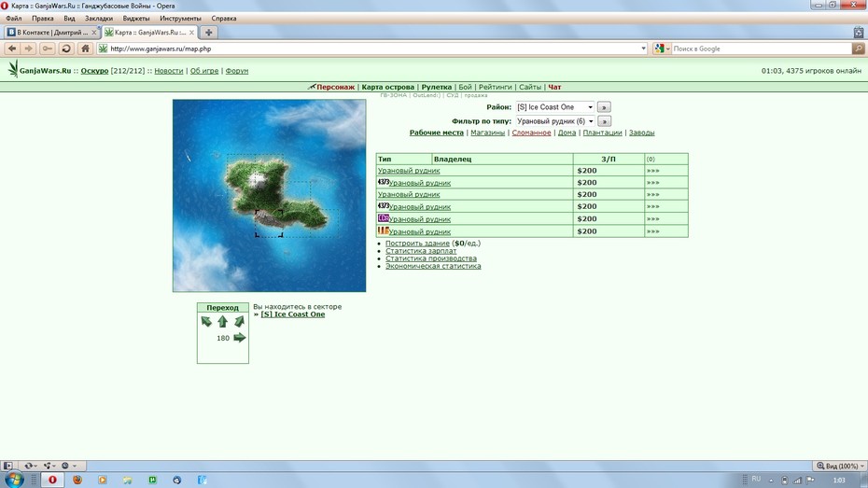Open a new browser tab
The width and height of the screenshot is (868, 488).
[x=209, y=32]
